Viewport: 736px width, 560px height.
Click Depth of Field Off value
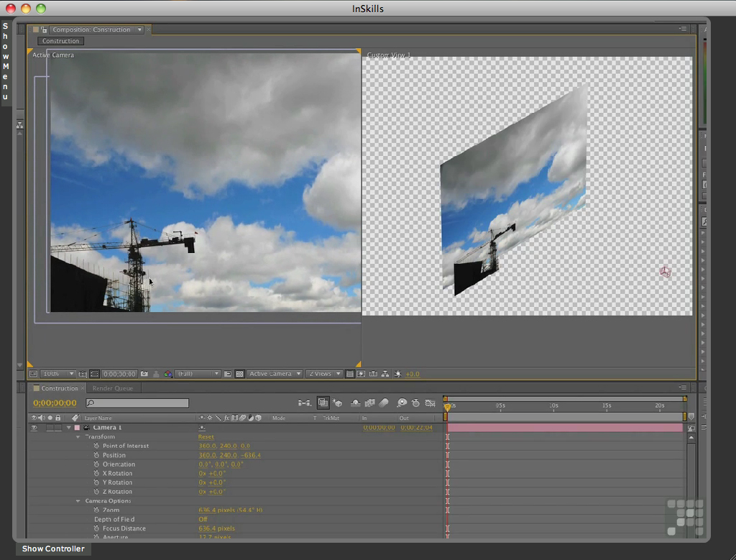tap(203, 519)
